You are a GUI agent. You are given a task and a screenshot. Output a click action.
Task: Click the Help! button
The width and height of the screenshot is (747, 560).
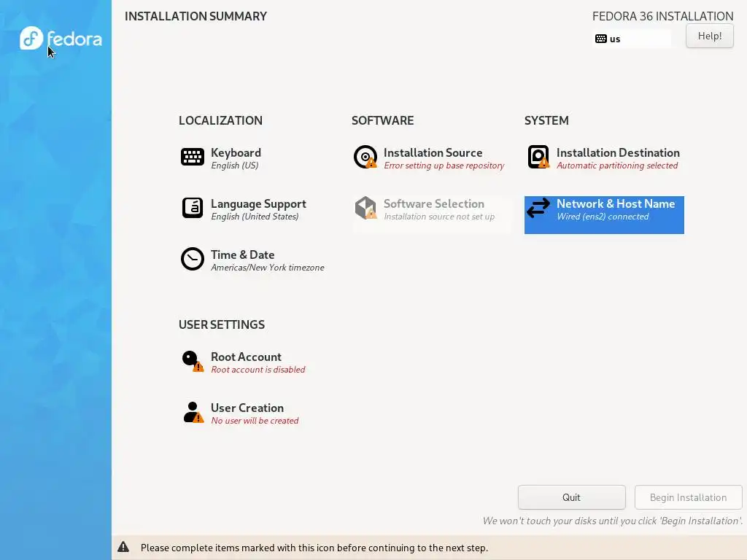click(709, 36)
